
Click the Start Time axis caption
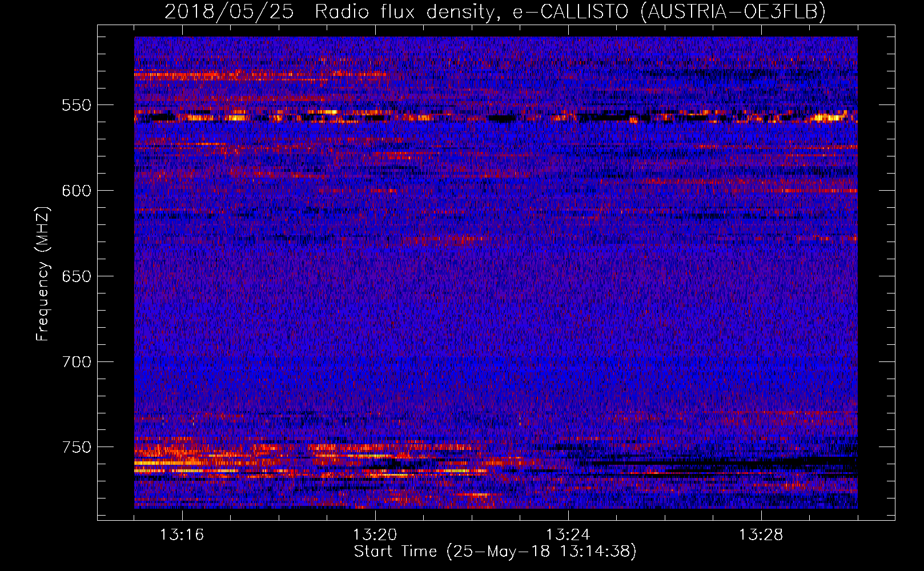(x=495, y=552)
